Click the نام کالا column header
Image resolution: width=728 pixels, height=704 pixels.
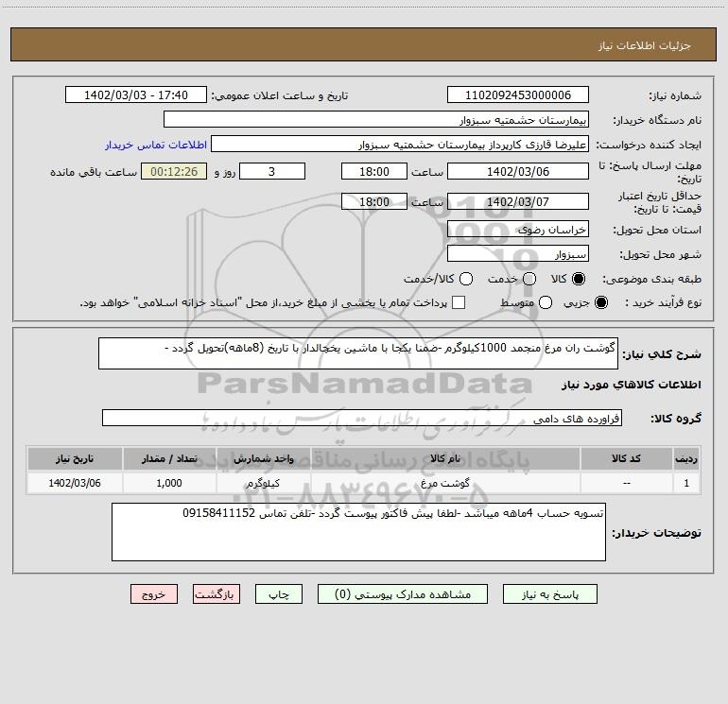[x=445, y=458]
